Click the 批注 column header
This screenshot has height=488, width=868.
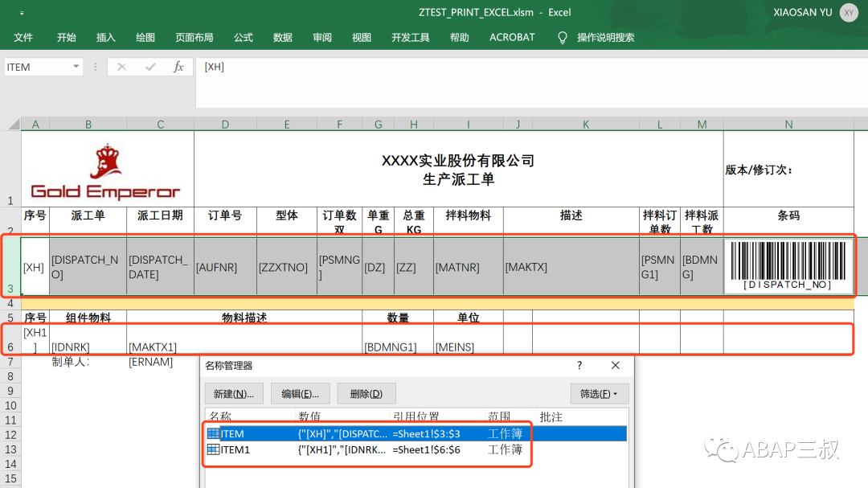pos(581,416)
